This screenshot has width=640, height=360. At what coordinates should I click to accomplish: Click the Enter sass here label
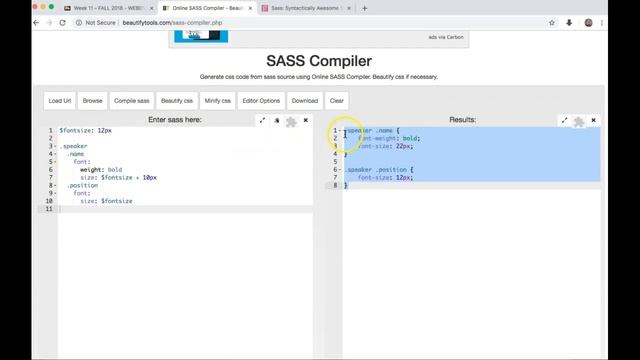[175, 120]
